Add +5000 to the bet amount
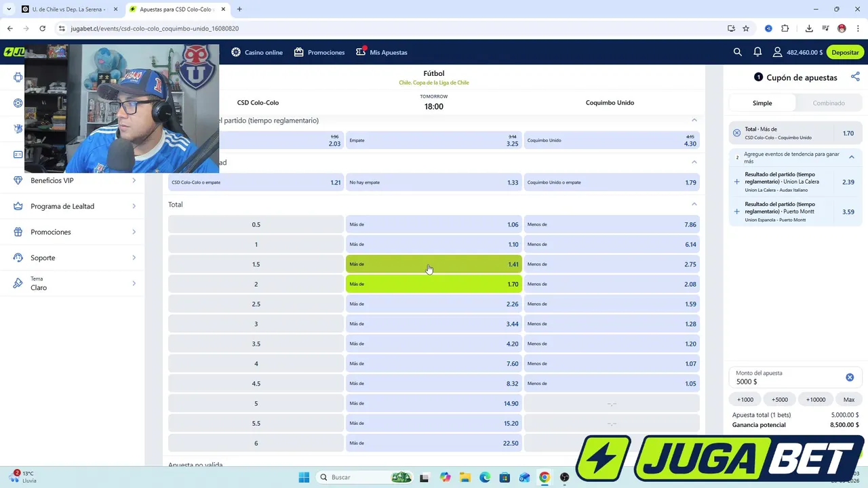868x488 pixels. pos(780,399)
